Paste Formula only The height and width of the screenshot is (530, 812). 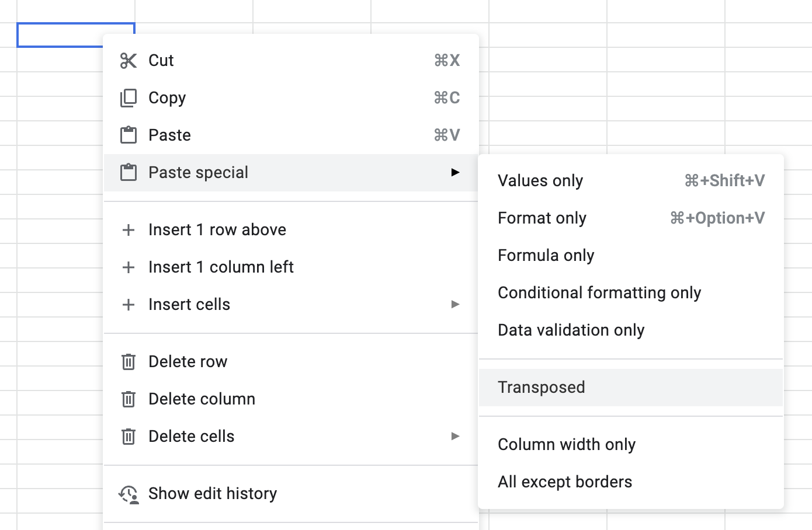pos(546,256)
